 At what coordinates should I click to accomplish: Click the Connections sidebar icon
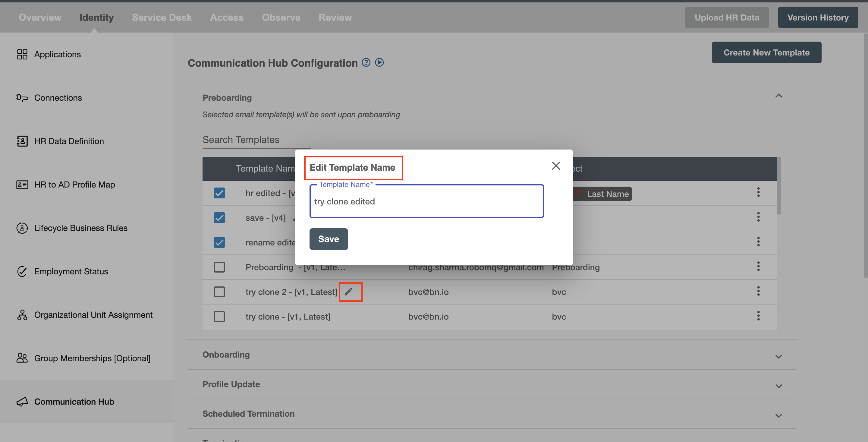pos(22,98)
